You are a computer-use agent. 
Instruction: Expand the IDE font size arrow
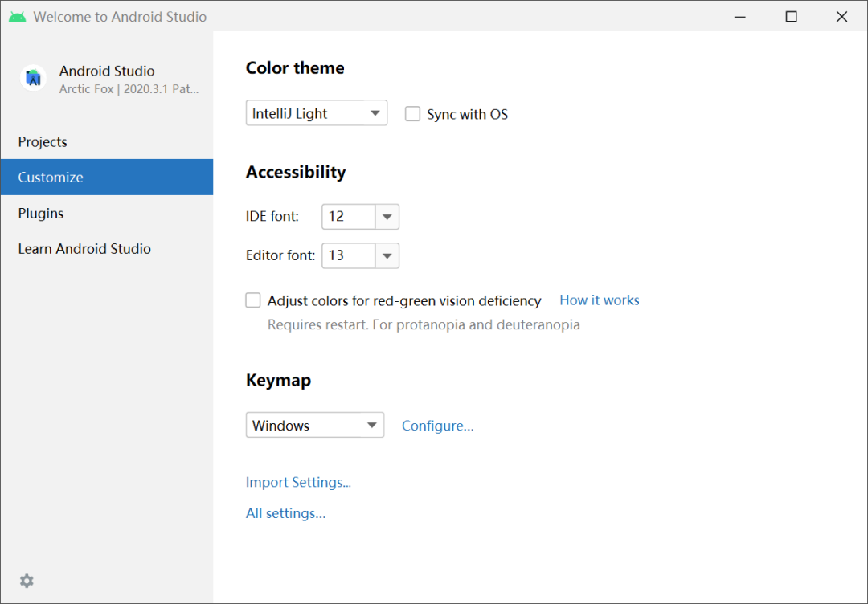(387, 217)
